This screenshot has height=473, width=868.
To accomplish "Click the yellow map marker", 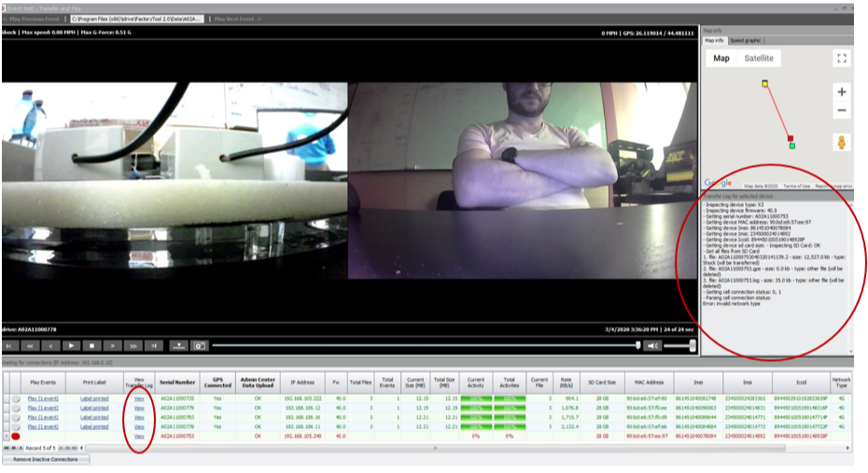I will pos(764,84).
